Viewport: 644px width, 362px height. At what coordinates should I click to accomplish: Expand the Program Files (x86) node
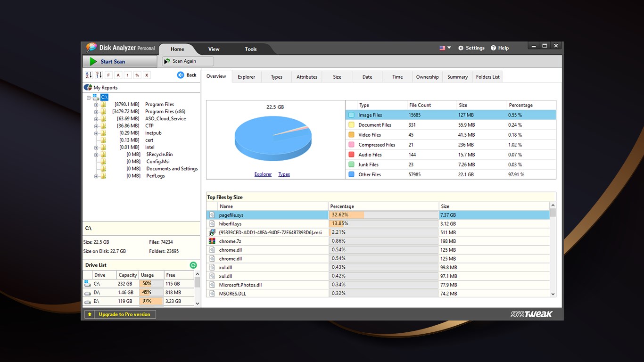click(x=96, y=112)
